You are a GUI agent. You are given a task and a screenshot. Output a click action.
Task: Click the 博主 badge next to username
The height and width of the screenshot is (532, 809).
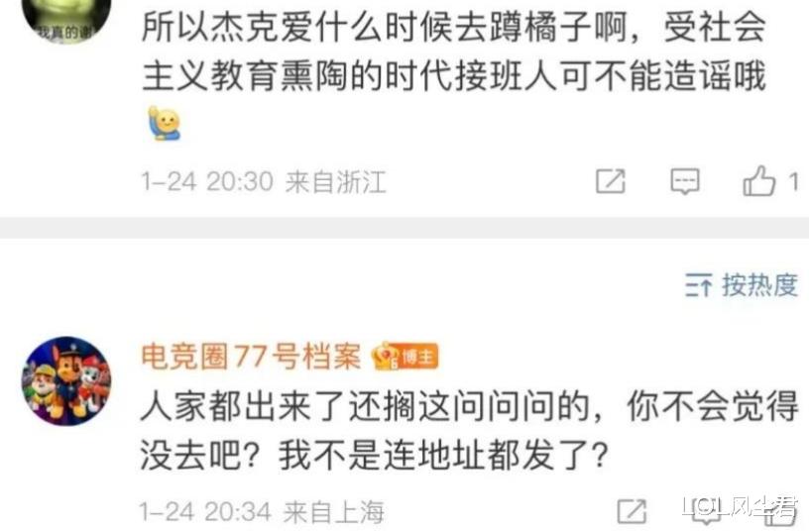(405, 357)
